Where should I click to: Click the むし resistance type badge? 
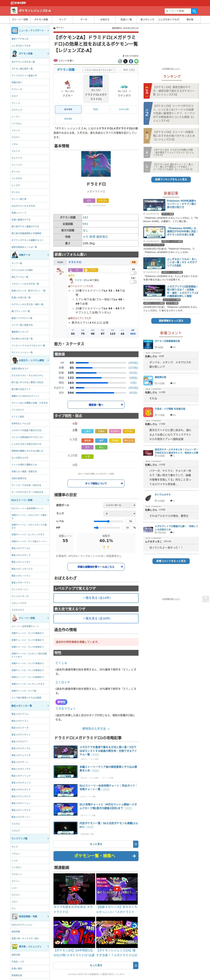[101, 447]
